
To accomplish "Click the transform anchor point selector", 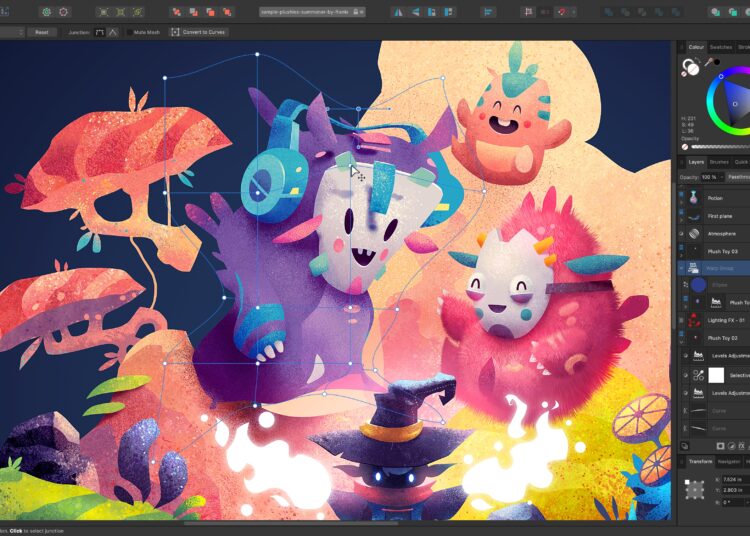I will [x=695, y=490].
